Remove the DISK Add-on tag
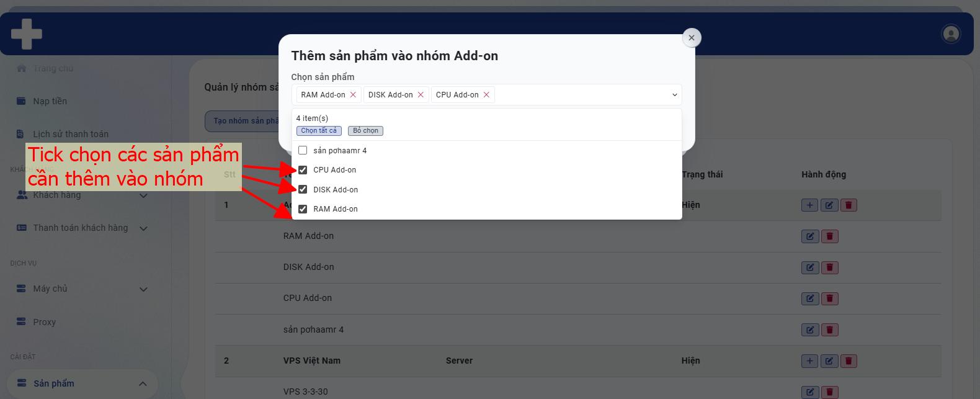Viewport: 980px width, 399px height. (x=421, y=95)
